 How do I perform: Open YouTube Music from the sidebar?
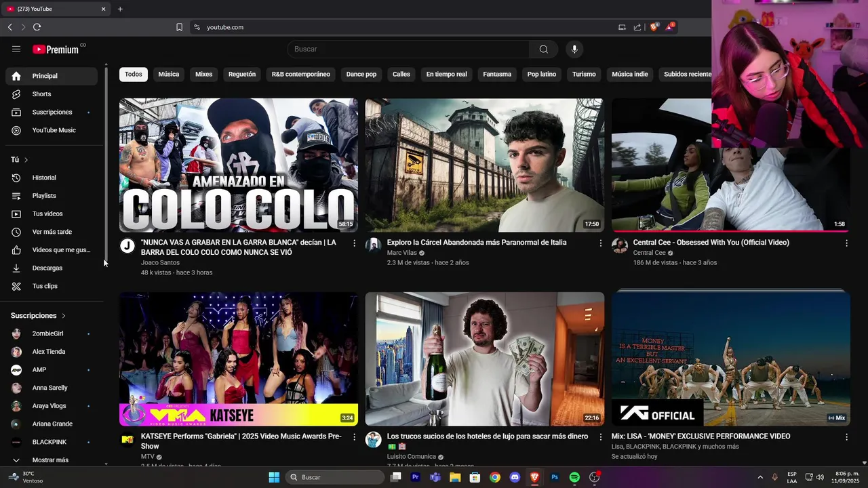pyautogui.click(x=52, y=130)
